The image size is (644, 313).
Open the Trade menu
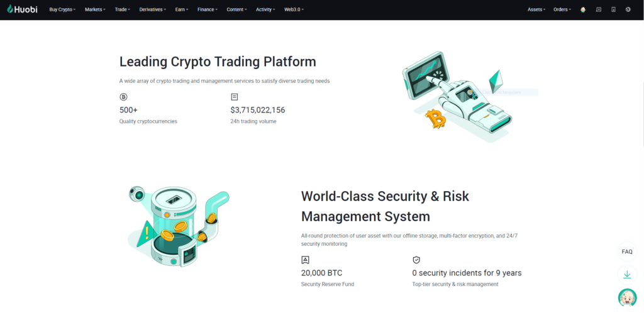[122, 9]
